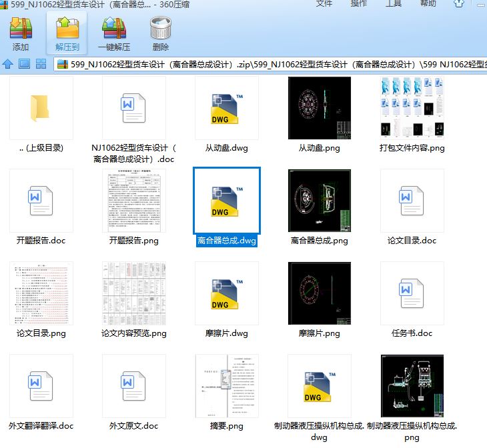Switch to large-thumbnail view icon
This screenshot has width=487, height=448.
click(x=24, y=65)
